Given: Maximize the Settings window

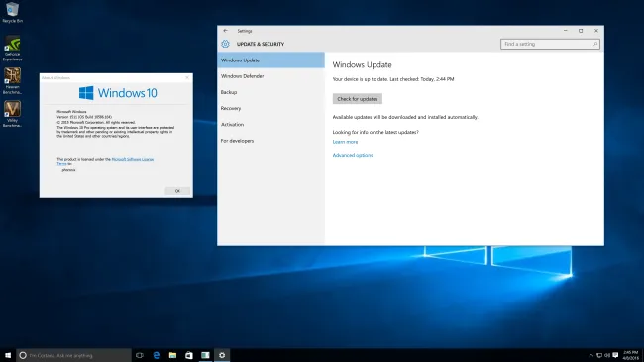Looking at the screenshot, I should point(581,31).
